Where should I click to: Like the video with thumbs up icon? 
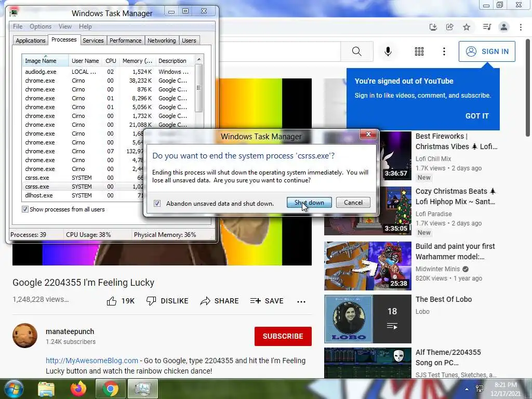pyautogui.click(x=112, y=301)
